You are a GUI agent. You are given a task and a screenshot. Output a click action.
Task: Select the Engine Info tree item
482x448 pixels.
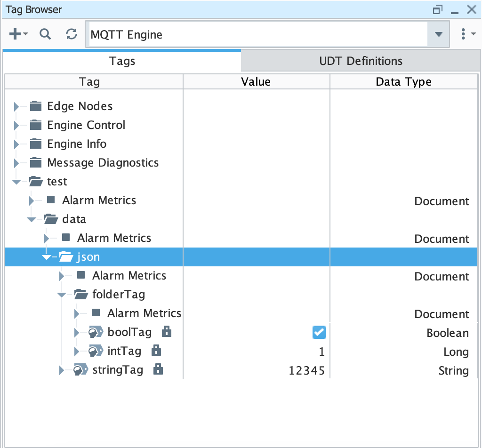[77, 144]
